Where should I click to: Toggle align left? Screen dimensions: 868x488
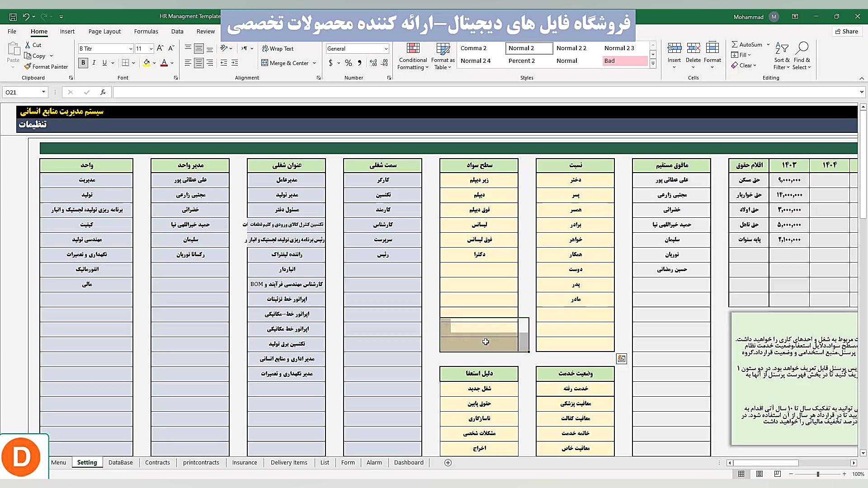point(188,63)
